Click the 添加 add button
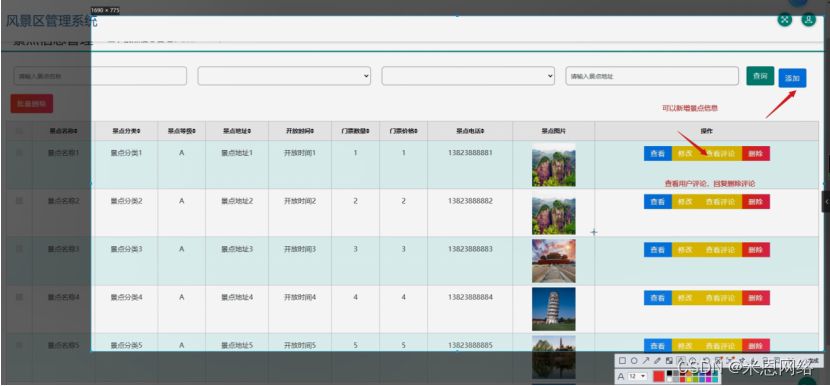 (x=792, y=78)
